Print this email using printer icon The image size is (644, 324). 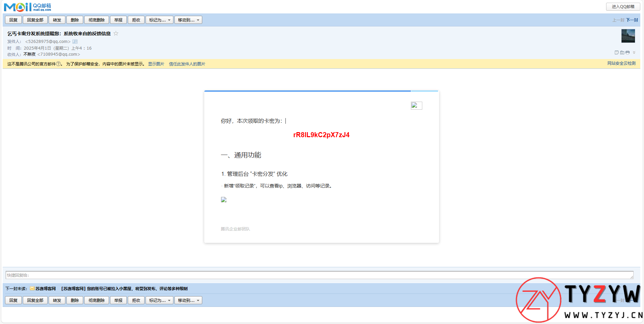coord(628,53)
